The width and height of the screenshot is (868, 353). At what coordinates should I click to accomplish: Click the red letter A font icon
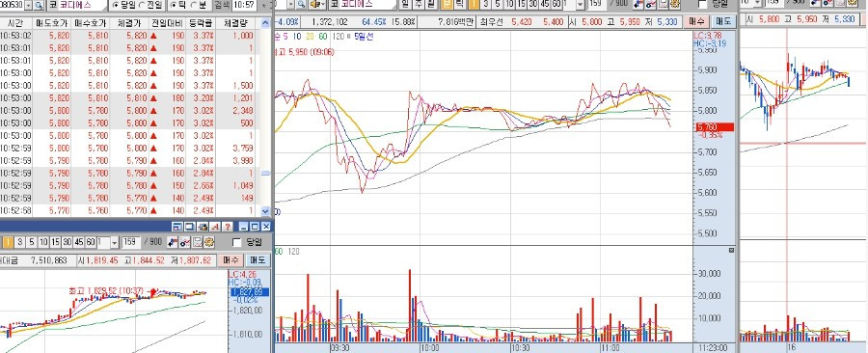click(x=215, y=227)
